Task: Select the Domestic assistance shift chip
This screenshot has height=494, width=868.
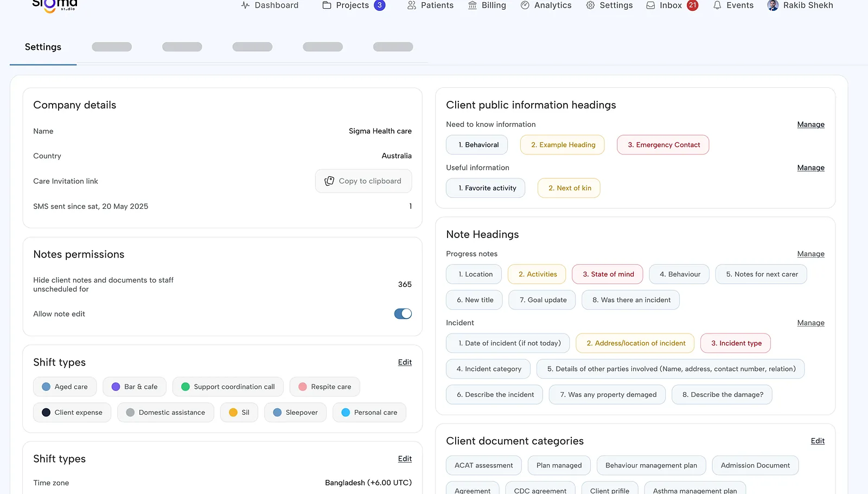Action: (x=165, y=413)
